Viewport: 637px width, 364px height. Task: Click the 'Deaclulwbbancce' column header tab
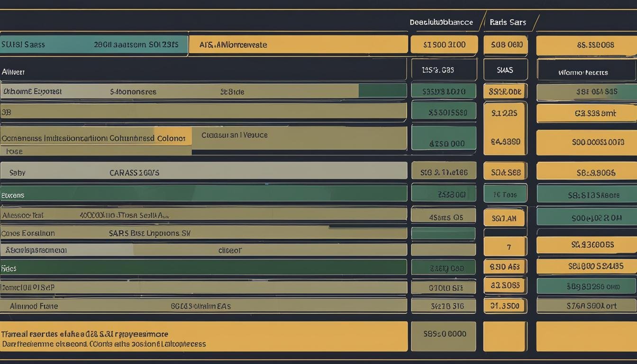click(441, 22)
